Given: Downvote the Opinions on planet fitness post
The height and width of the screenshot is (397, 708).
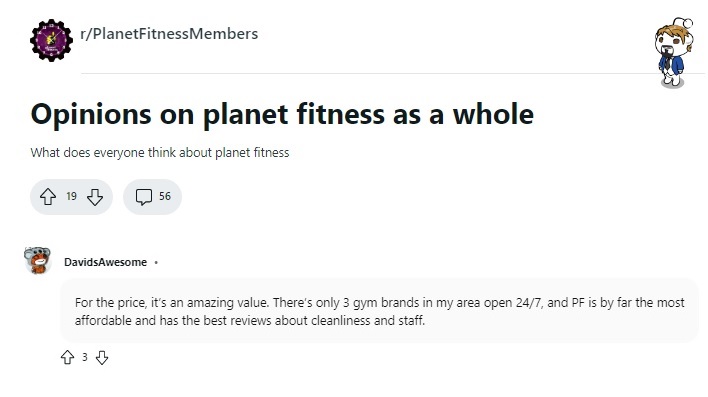Looking at the screenshot, I should coord(95,197).
